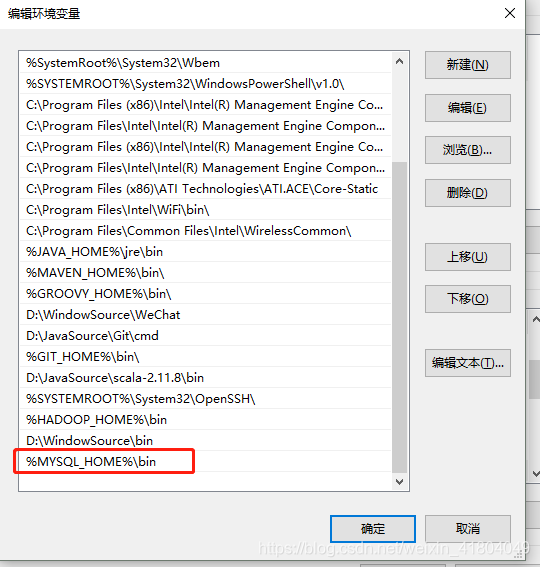The width and height of the screenshot is (540, 567).
Task: Select the %GIT_HOME%\bin\ entry
Action: [x=205, y=357]
